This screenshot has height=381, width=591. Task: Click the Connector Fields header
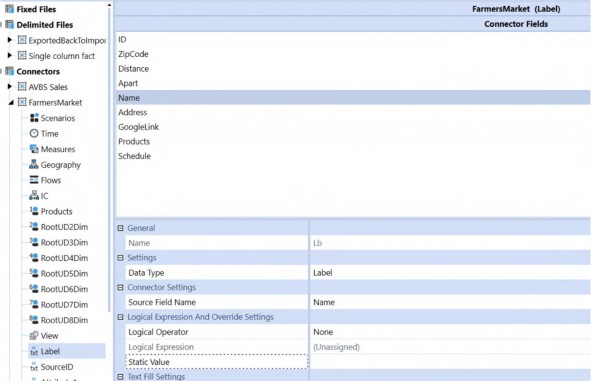(516, 24)
